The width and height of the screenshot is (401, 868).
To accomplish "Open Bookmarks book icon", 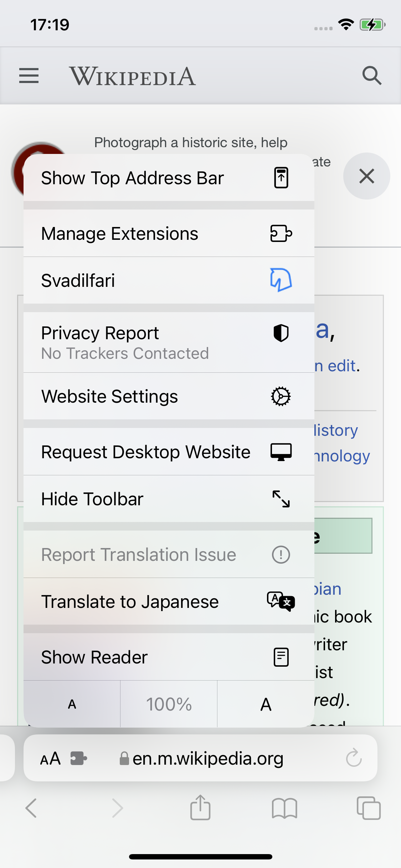I will coord(284,808).
